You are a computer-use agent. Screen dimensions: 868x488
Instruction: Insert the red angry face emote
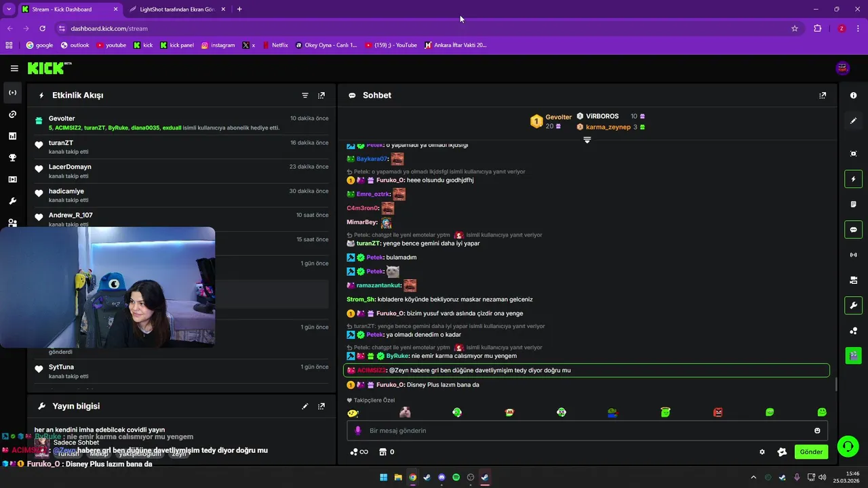pos(718,412)
